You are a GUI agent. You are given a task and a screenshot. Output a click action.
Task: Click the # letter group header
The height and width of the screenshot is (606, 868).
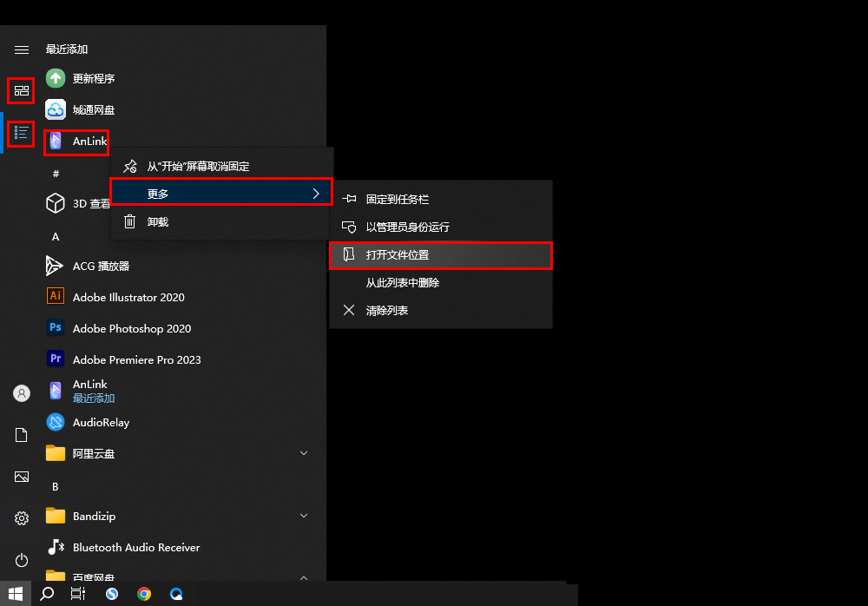coord(56,174)
